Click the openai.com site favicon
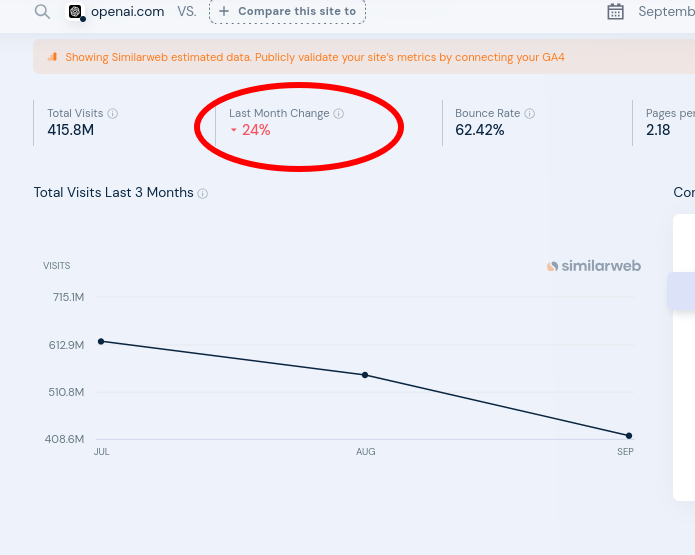695x555 pixels. coord(75,12)
